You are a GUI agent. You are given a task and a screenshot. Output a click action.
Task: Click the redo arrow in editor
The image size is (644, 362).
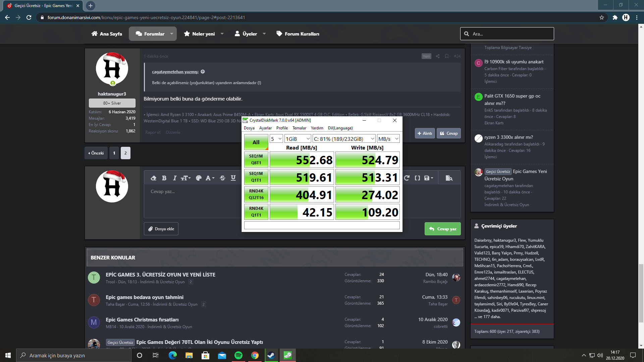pos(407,178)
